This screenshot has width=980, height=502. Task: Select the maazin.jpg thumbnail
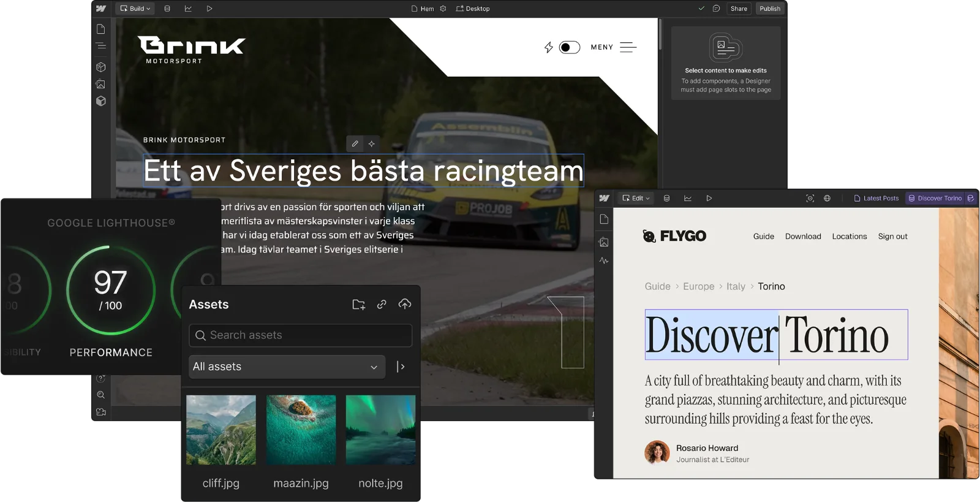point(301,430)
